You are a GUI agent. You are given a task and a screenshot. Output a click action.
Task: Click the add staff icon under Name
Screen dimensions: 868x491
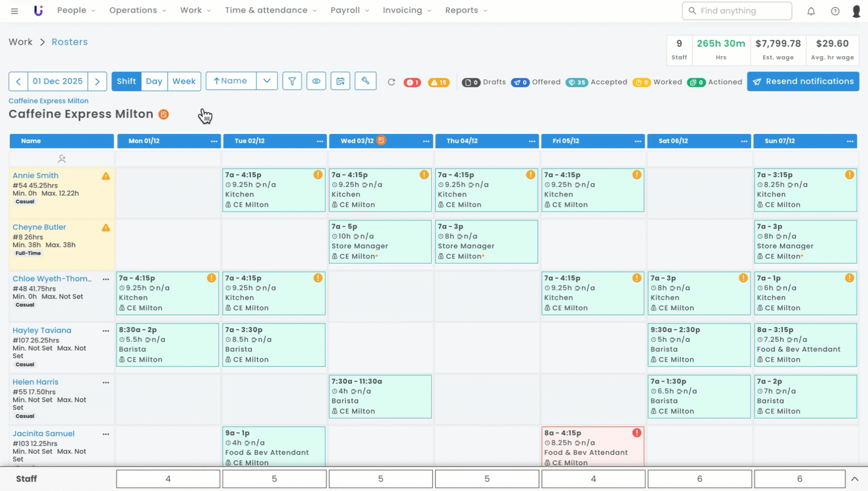click(62, 159)
